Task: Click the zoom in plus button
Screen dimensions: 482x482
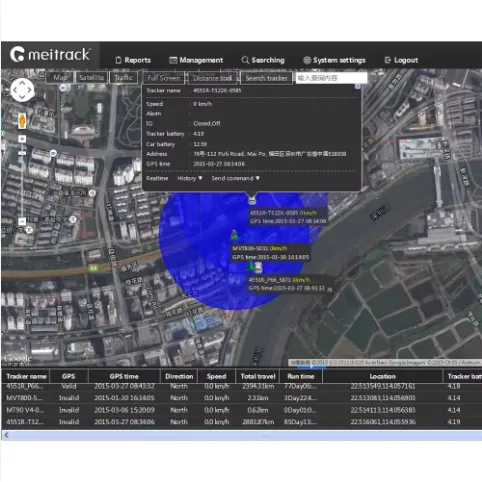Action: pos(22,139)
